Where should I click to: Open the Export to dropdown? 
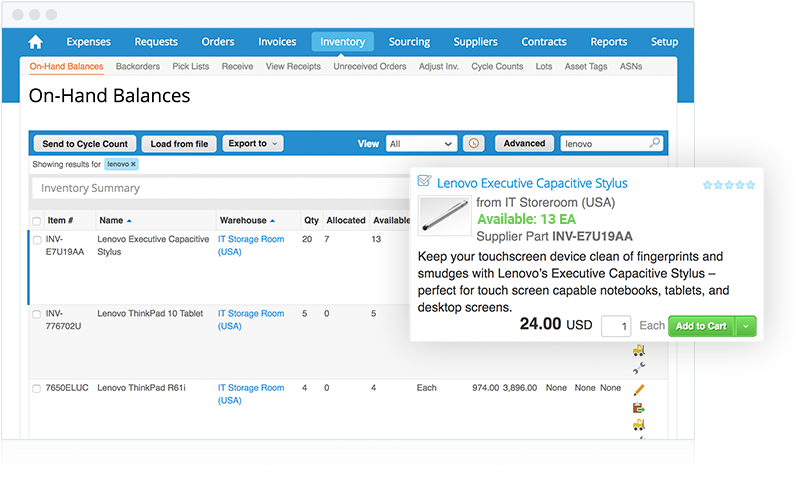point(253,144)
